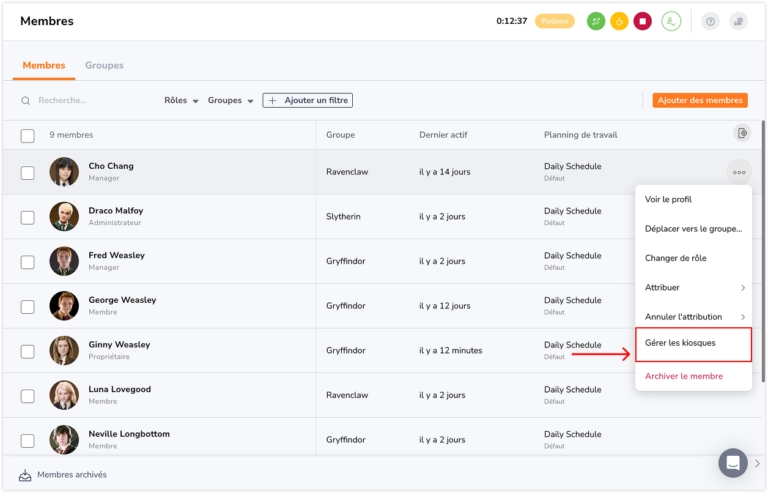Open Neville Longbottom's avatar
Image resolution: width=768 pixels, height=493 pixels.
(64, 439)
